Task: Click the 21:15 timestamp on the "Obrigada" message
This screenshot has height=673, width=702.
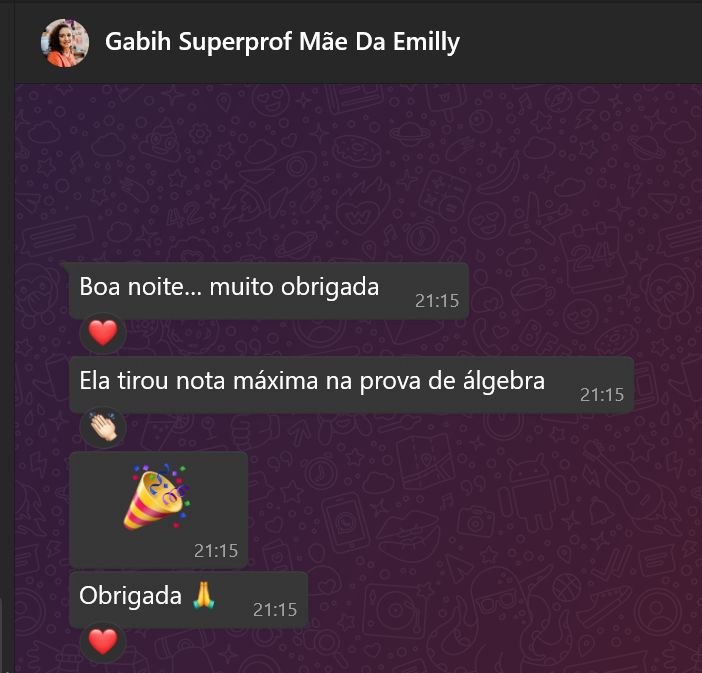Action: coord(275,610)
